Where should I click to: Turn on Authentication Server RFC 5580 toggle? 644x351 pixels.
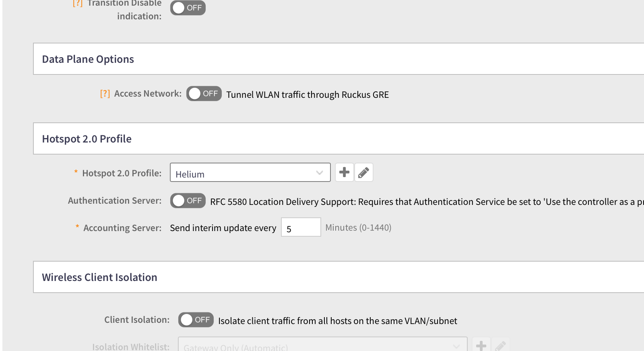click(x=188, y=200)
